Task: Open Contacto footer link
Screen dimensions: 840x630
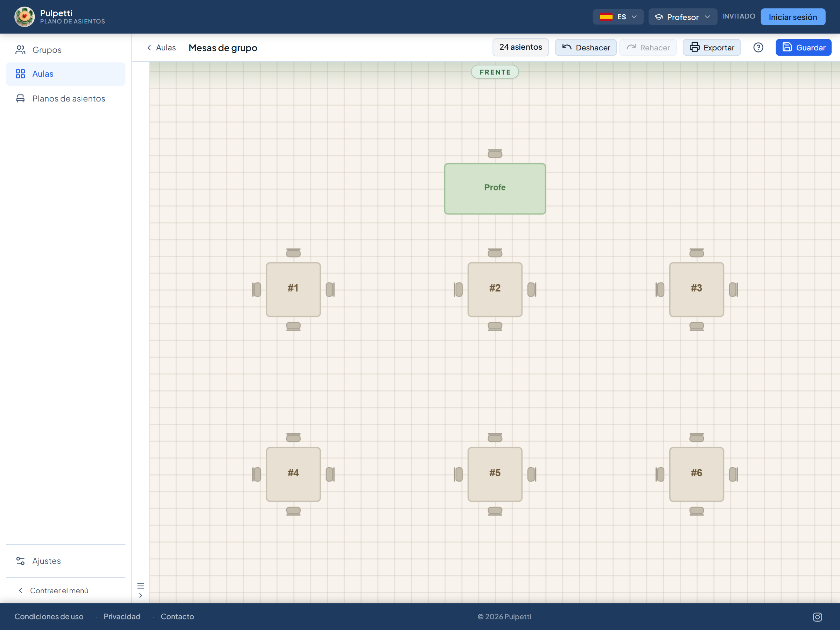Action: coord(177,616)
